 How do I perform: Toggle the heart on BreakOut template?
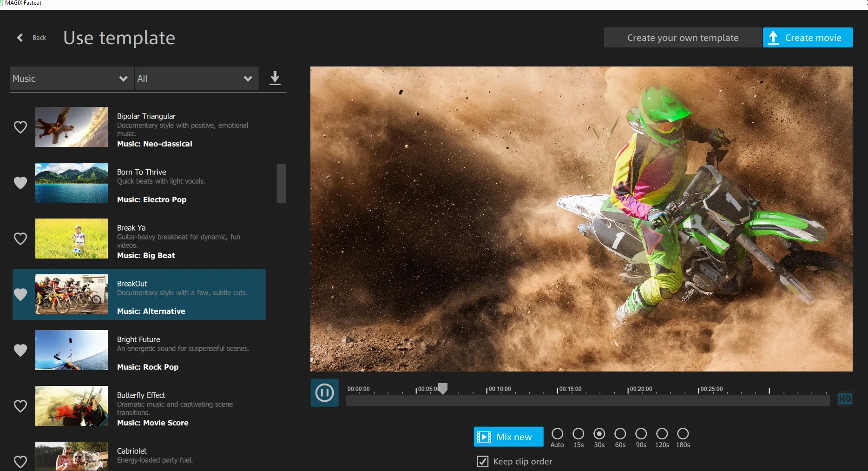click(x=20, y=294)
